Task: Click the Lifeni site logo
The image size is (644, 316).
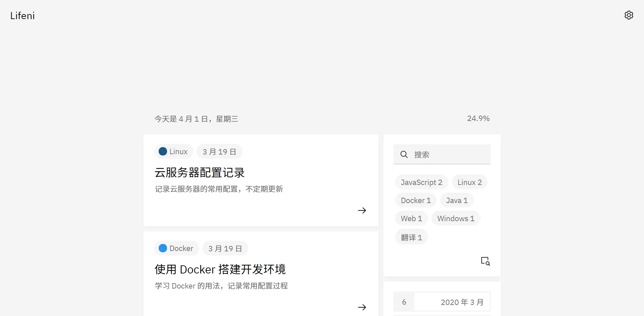Action: (x=22, y=15)
